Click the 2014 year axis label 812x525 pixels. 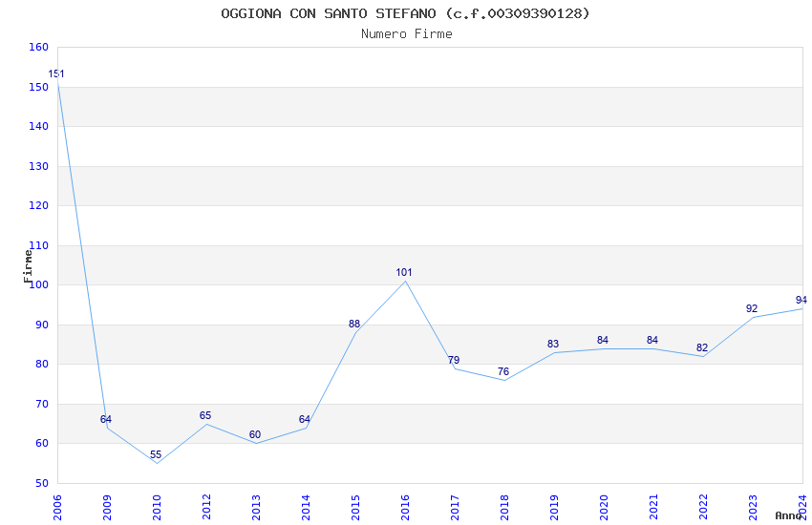coord(306,508)
